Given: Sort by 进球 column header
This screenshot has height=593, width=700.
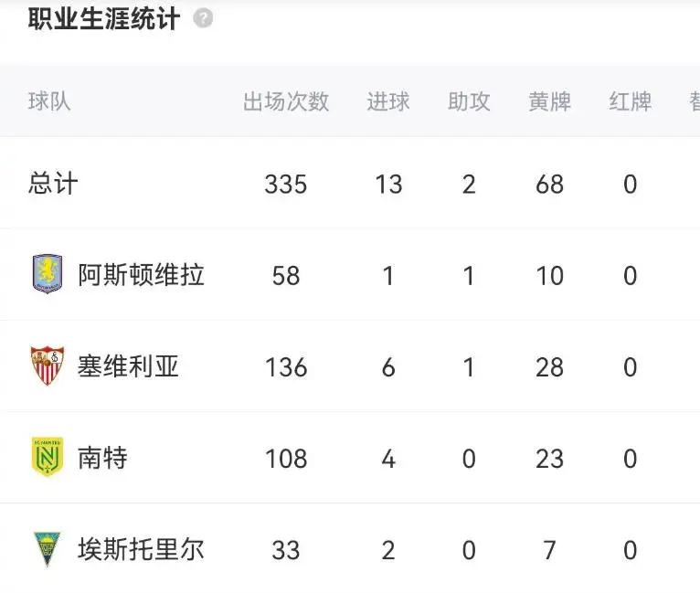Looking at the screenshot, I should pos(388,101).
